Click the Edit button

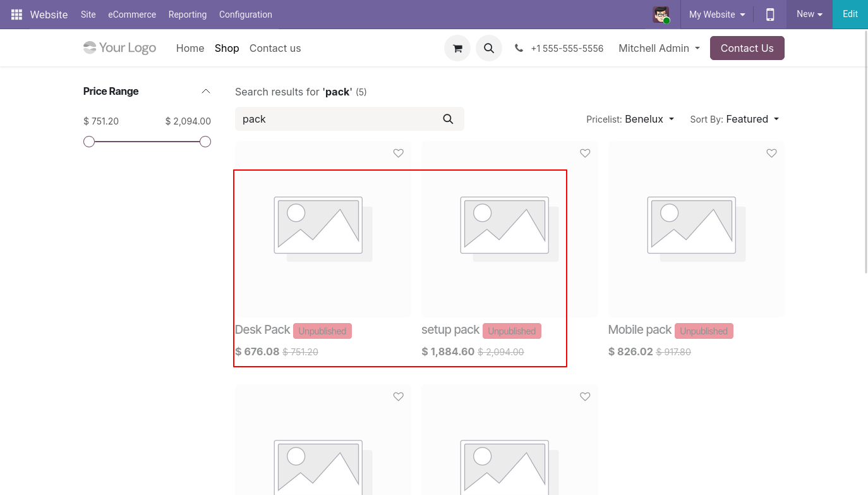click(x=850, y=15)
